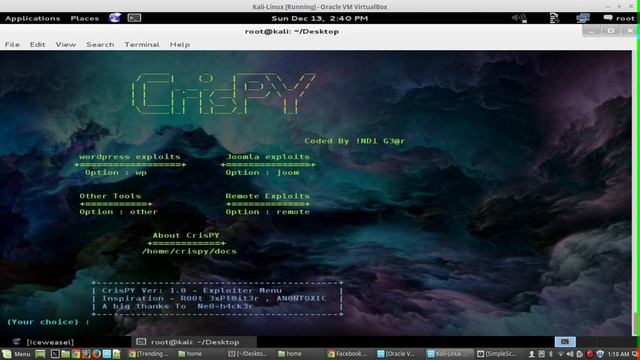
Task: Open the Places menu in Kali
Action: point(84,18)
